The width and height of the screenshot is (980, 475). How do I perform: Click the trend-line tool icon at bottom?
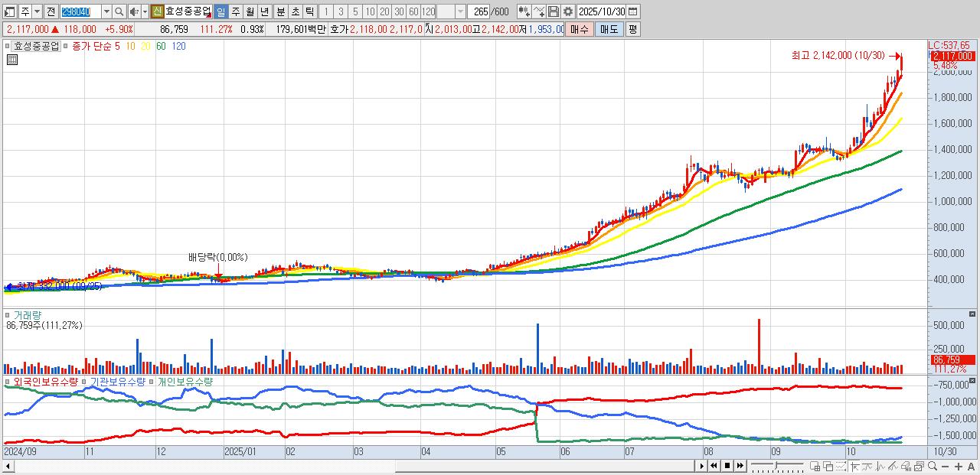coord(867,466)
